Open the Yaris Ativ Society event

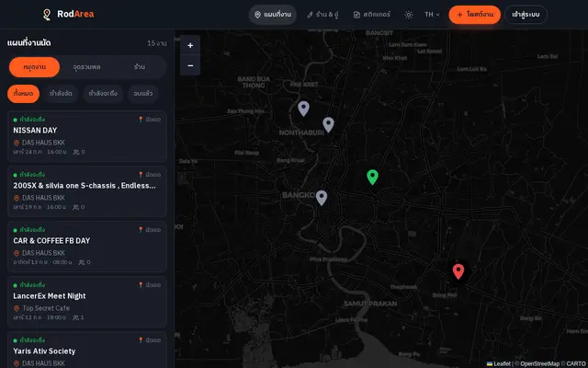coord(87,350)
